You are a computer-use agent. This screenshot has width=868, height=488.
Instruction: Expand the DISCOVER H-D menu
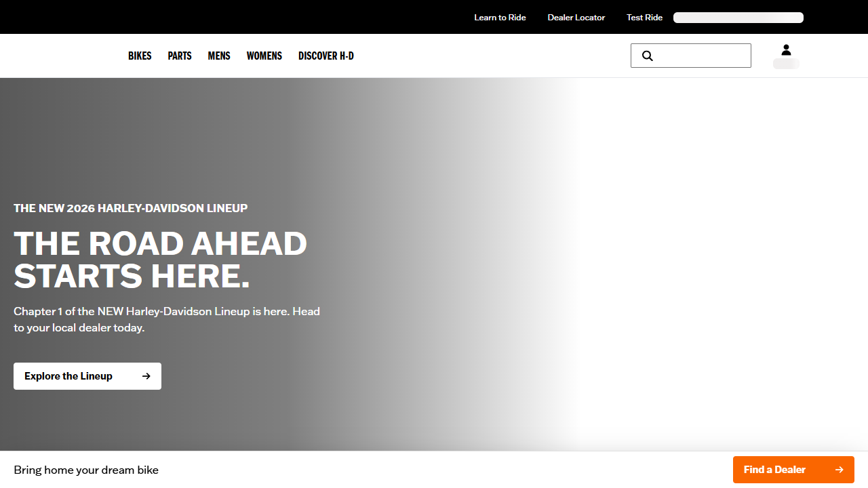pyautogui.click(x=326, y=56)
